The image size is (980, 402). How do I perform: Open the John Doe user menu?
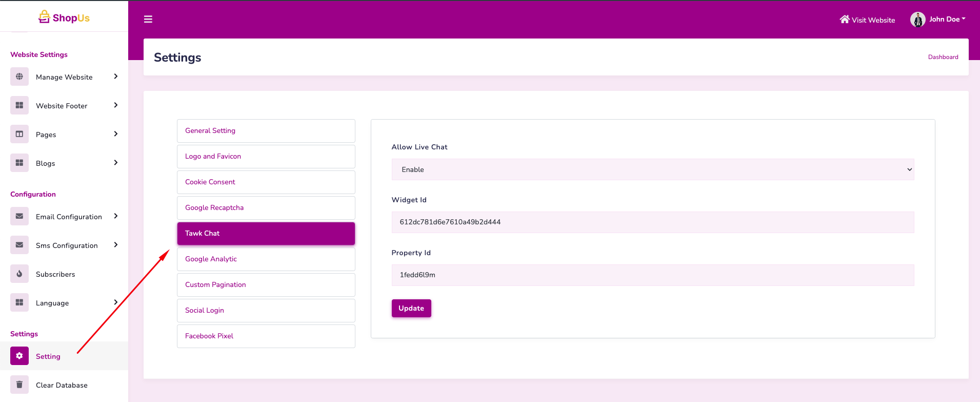(938, 20)
